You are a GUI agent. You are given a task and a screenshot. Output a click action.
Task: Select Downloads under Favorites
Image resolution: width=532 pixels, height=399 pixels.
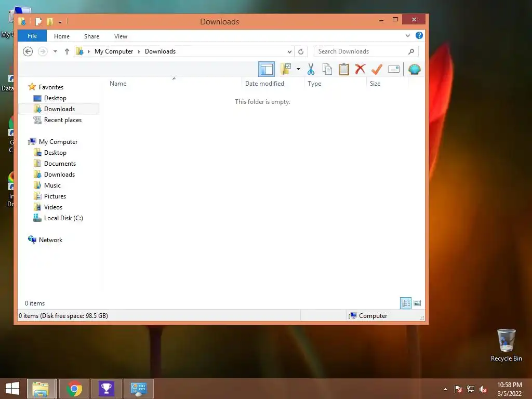[x=59, y=109]
